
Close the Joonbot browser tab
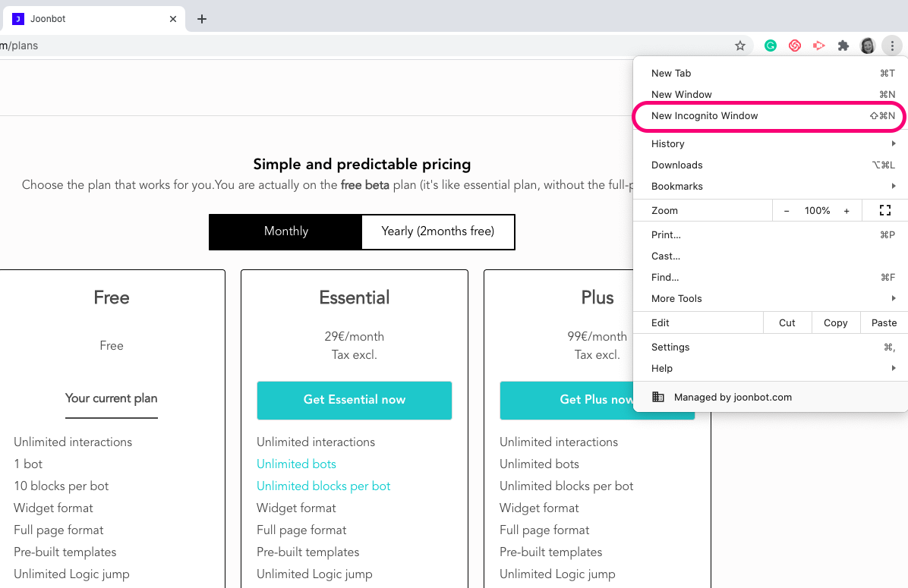[x=172, y=19]
